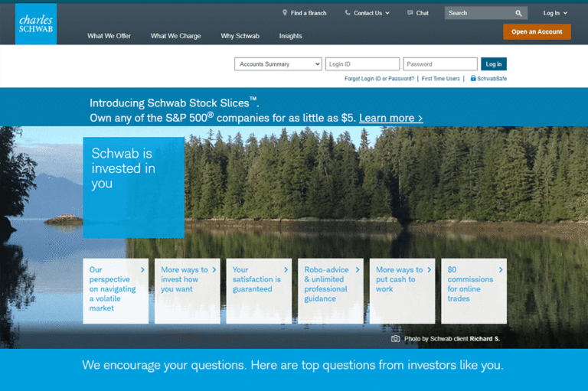Open the What We Charge menu
The width and height of the screenshot is (588, 391).
(x=175, y=36)
